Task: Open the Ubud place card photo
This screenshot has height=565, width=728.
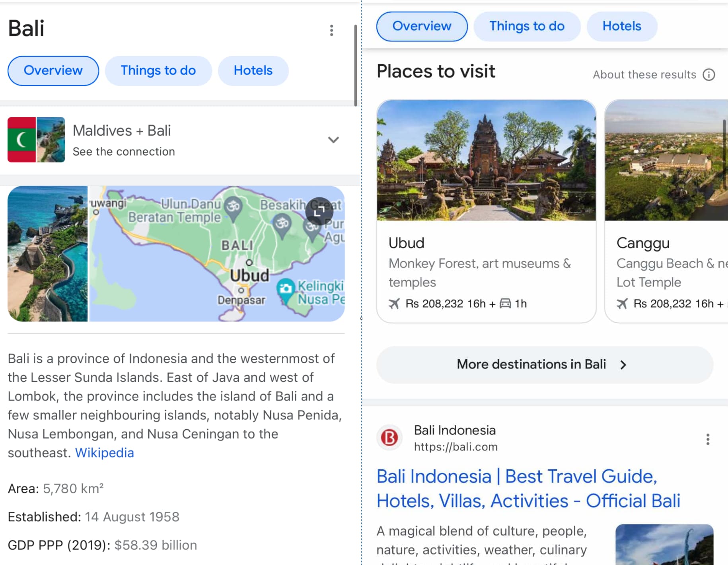Action: click(486, 160)
